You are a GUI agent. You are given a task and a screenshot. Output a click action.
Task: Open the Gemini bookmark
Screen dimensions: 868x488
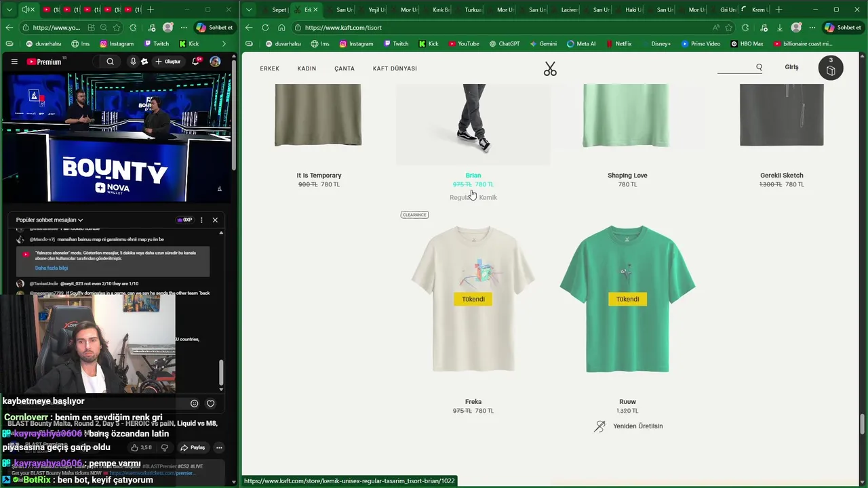[x=542, y=43]
